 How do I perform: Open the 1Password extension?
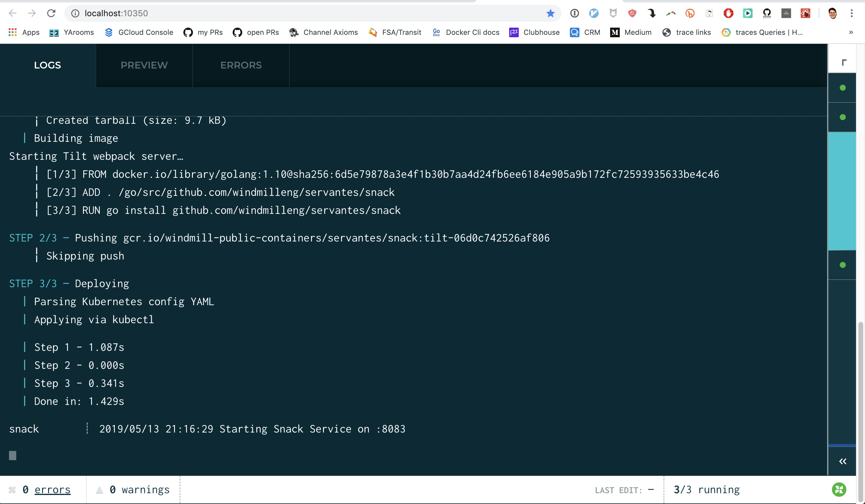pyautogui.click(x=574, y=13)
